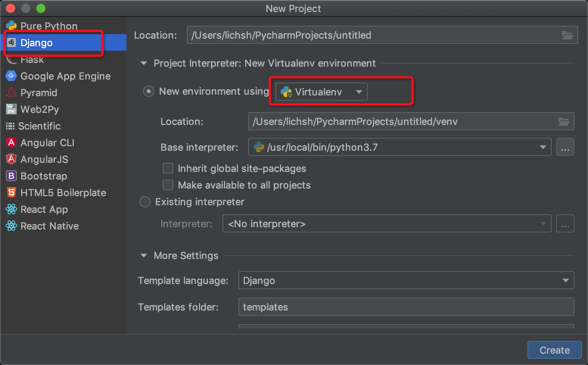Click the Google App Engine icon
The height and width of the screenshot is (365, 588).
[x=11, y=76]
